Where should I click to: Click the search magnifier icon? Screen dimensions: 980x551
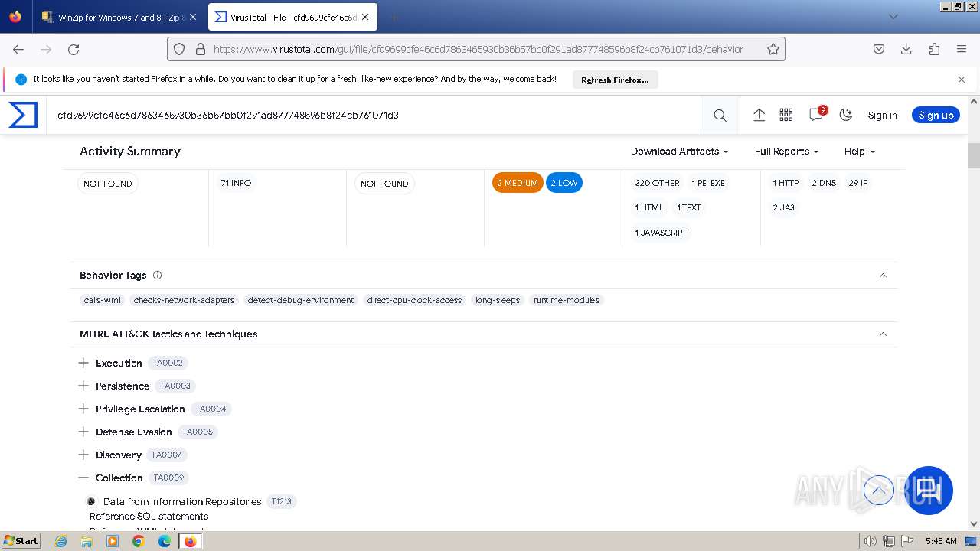click(x=720, y=115)
